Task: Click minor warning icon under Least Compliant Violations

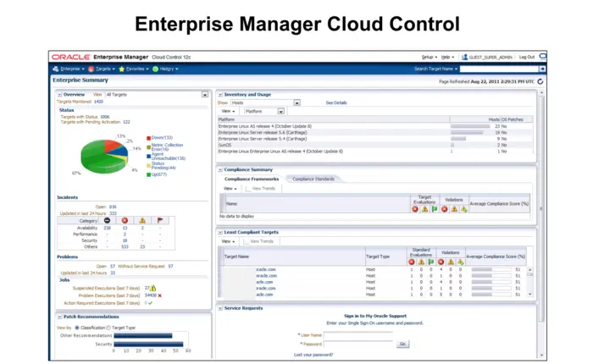Action: tap(460, 262)
